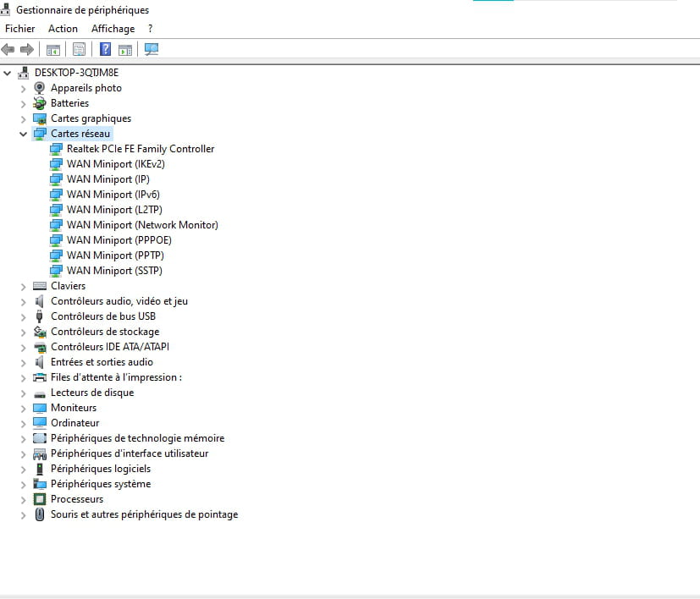
Task: Click the blue Help question mark icon
Action: (105, 49)
